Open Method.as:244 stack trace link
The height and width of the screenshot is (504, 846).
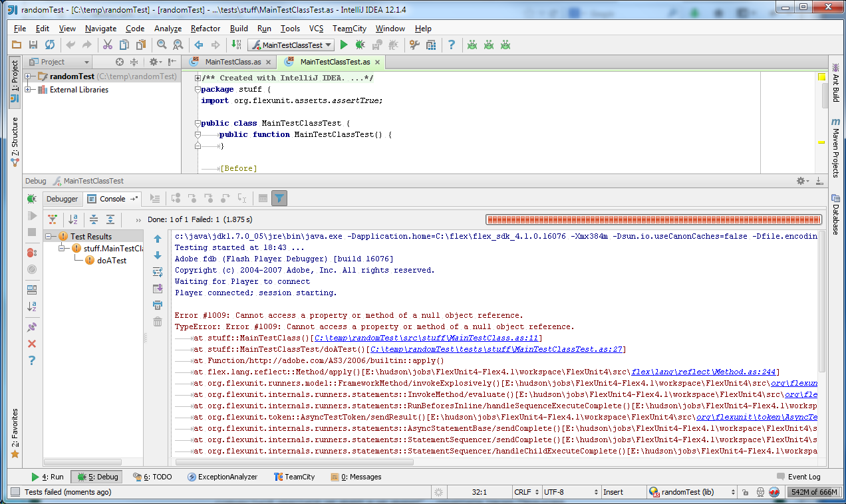(x=704, y=372)
